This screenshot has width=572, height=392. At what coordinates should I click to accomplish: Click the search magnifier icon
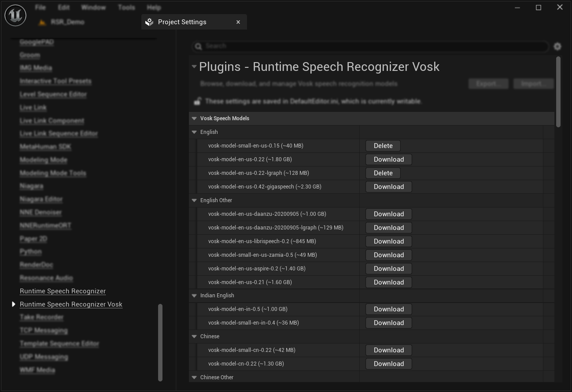coord(198,46)
